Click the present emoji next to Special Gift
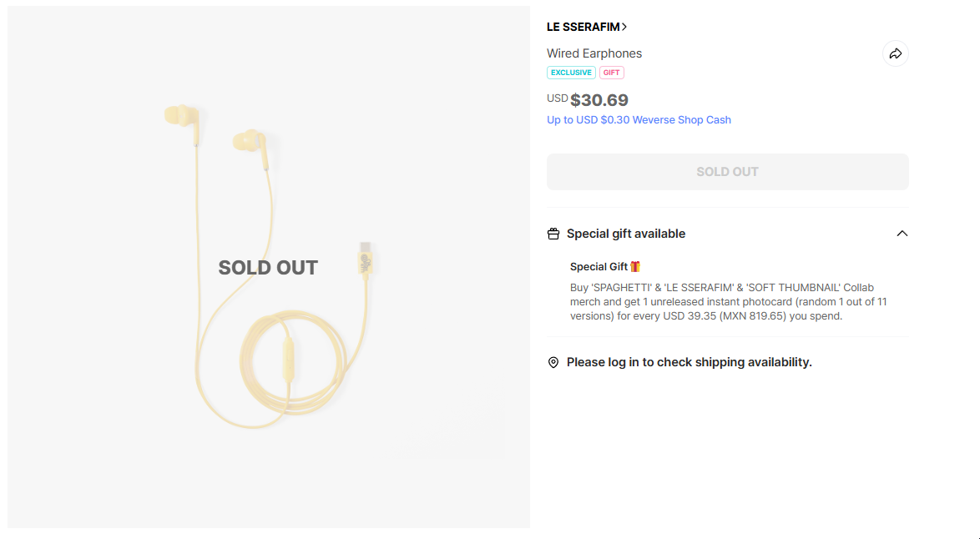The width and height of the screenshot is (980, 539). tap(635, 267)
